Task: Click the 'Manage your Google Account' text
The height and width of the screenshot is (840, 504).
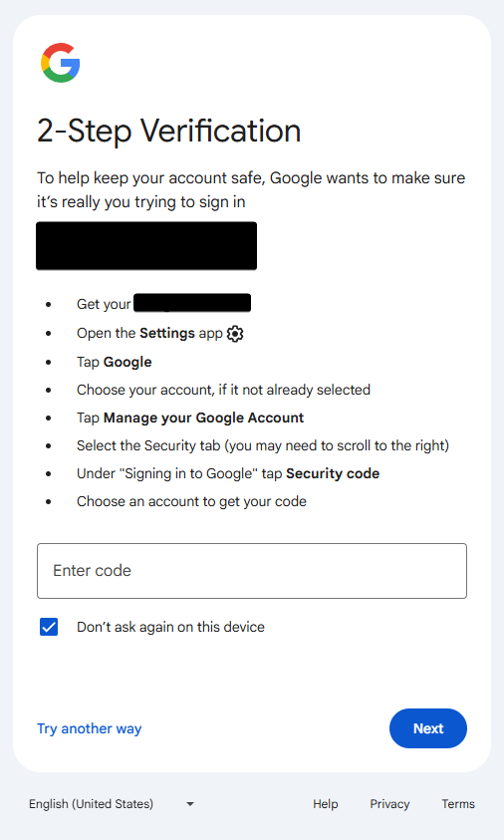Action: pyautogui.click(x=203, y=418)
